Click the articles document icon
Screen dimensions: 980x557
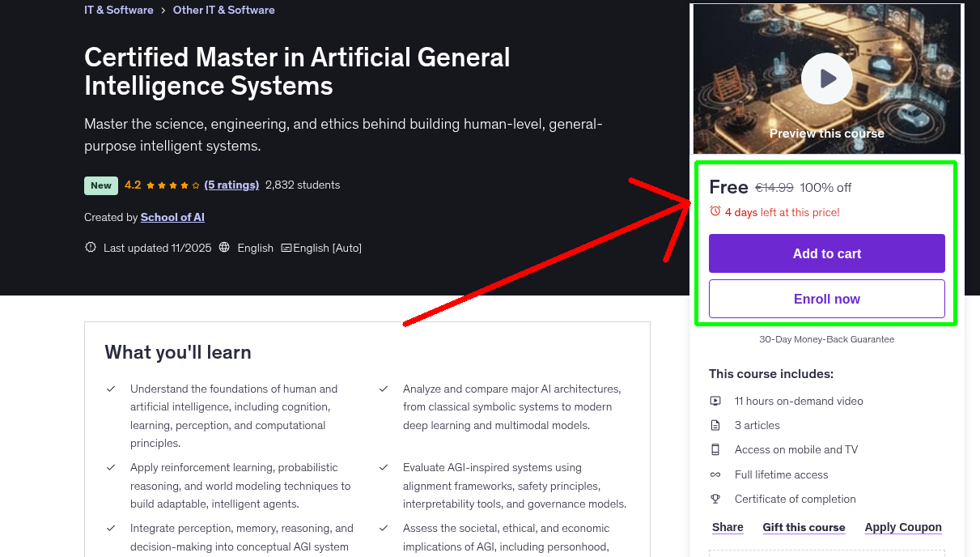click(715, 424)
